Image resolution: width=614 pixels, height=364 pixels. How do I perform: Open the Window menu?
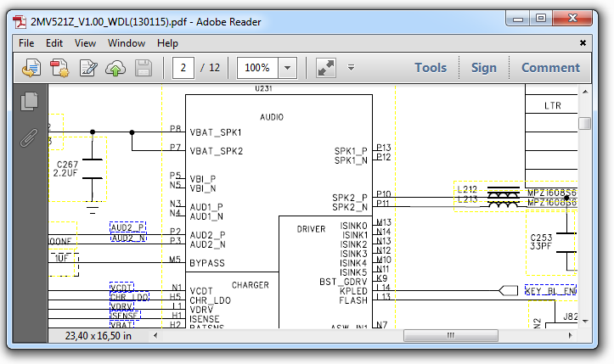pyautogui.click(x=127, y=43)
